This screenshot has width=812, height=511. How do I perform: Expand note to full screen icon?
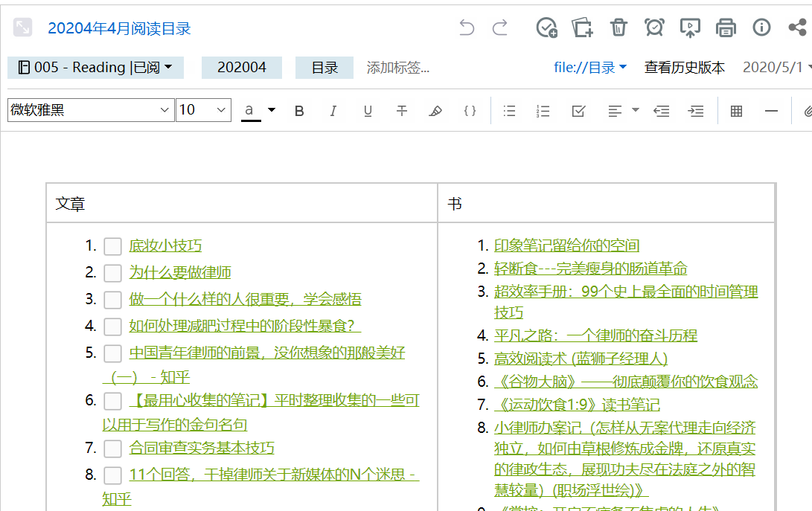pos(22,28)
